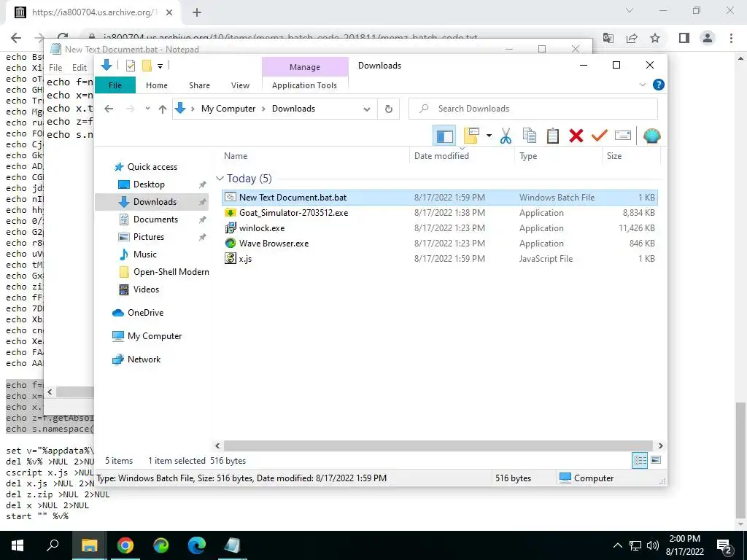Click the Search Downloads field
This screenshot has width=747, height=560.
click(533, 109)
